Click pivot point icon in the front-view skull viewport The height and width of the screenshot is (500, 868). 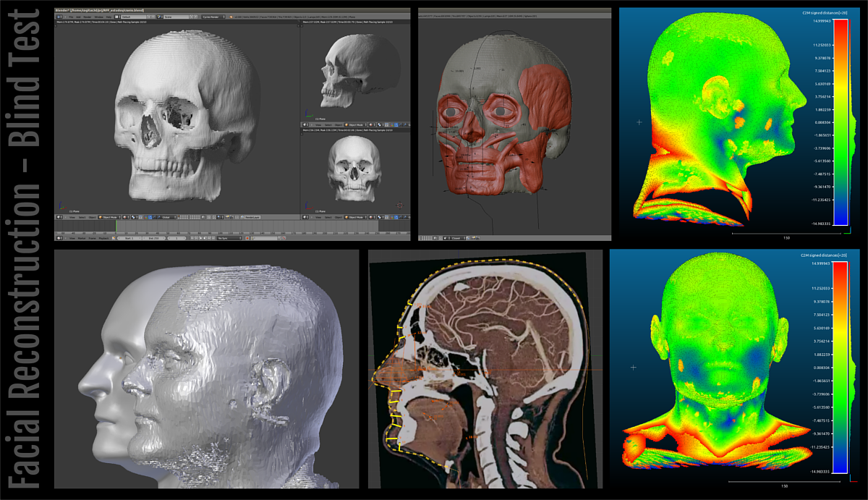[x=379, y=217]
